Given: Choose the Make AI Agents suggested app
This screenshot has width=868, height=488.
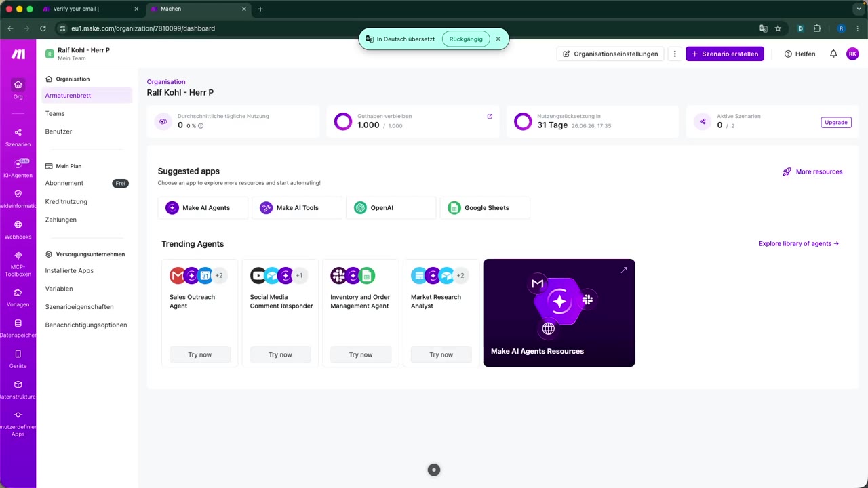Looking at the screenshot, I should click(203, 208).
